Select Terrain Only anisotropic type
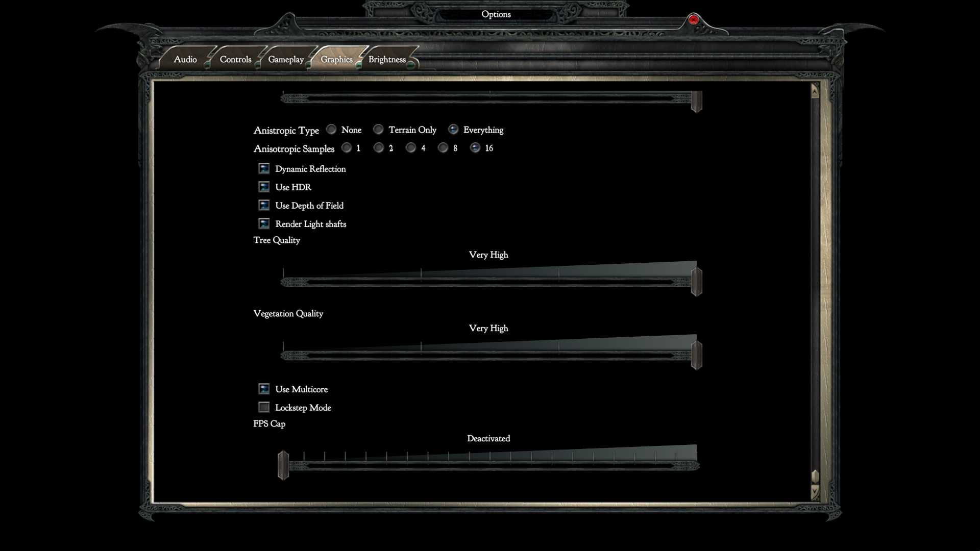 pyautogui.click(x=378, y=130)
